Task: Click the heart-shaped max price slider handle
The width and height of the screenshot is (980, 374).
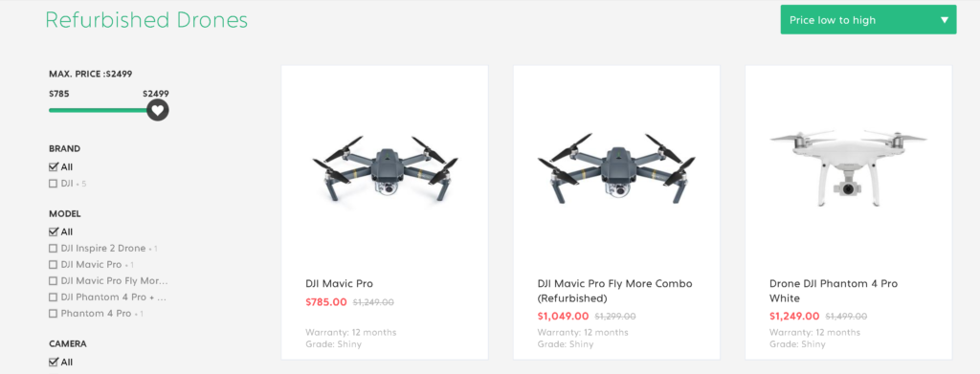Action: tap(158, 111)
